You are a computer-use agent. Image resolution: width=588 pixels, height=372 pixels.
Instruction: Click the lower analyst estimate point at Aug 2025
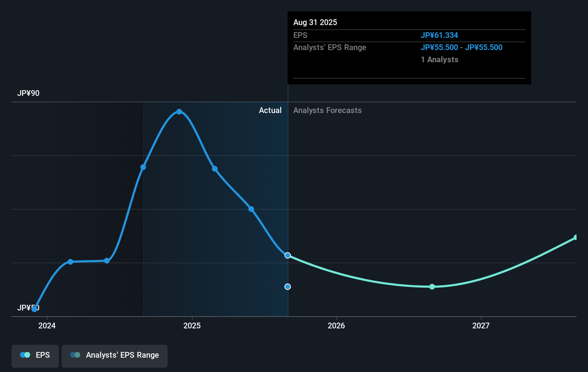click(x=288, y=287)
